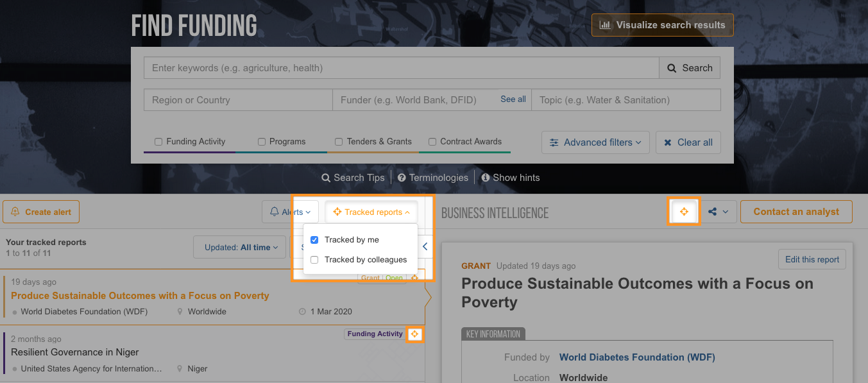Click the Your tracked reports heading

pyautogui.click(x=46, y=243)
